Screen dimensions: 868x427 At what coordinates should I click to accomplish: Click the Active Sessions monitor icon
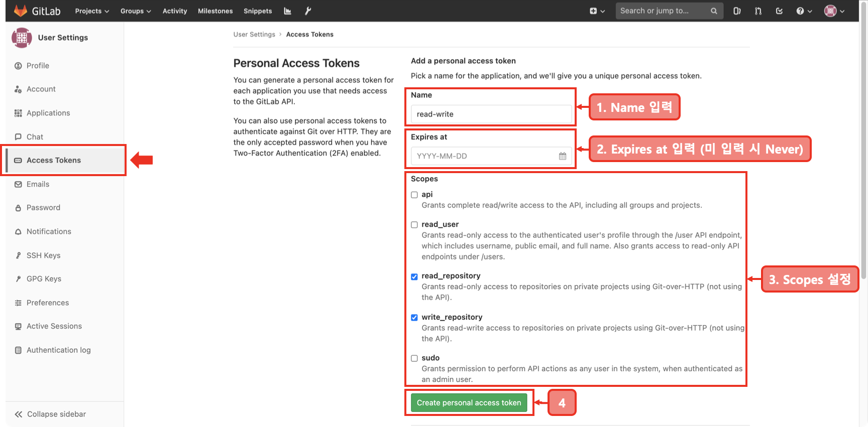pyautogui.click(x=18, y=326)
